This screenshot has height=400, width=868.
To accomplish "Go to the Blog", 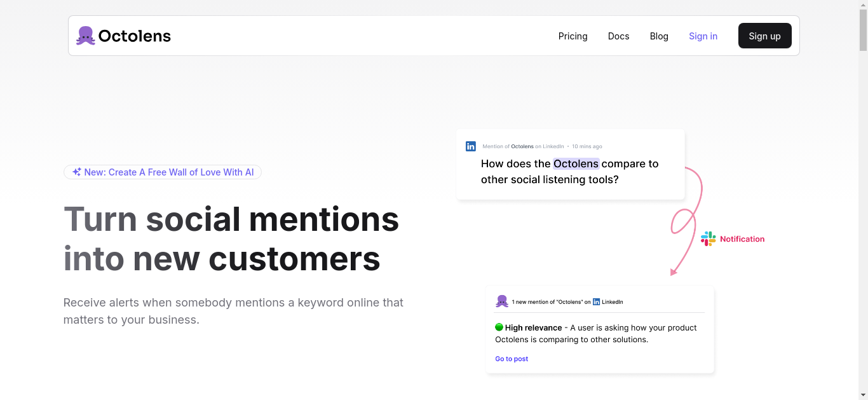I will [659, 36].
